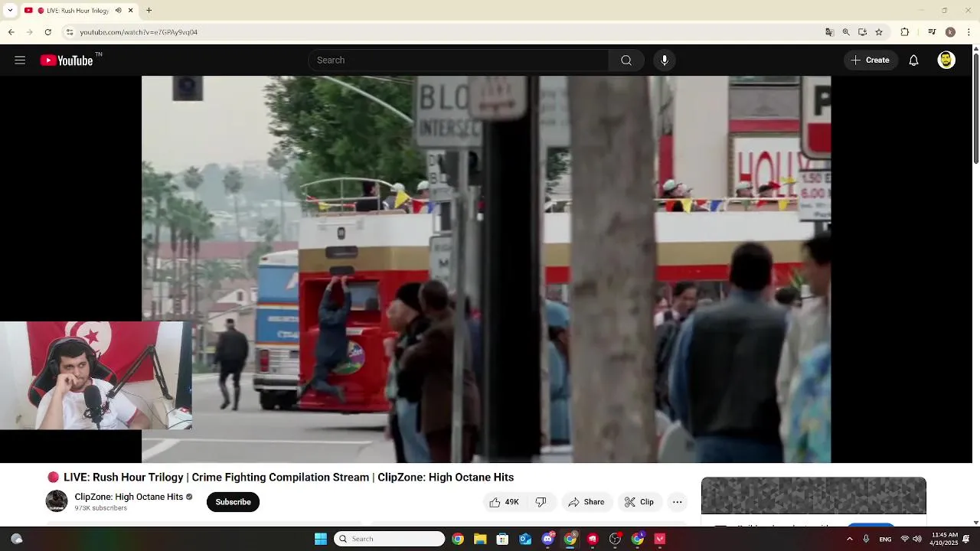Open the taskbar widgets button
This screenshot has height=551, width=980.
click(16, 539)
